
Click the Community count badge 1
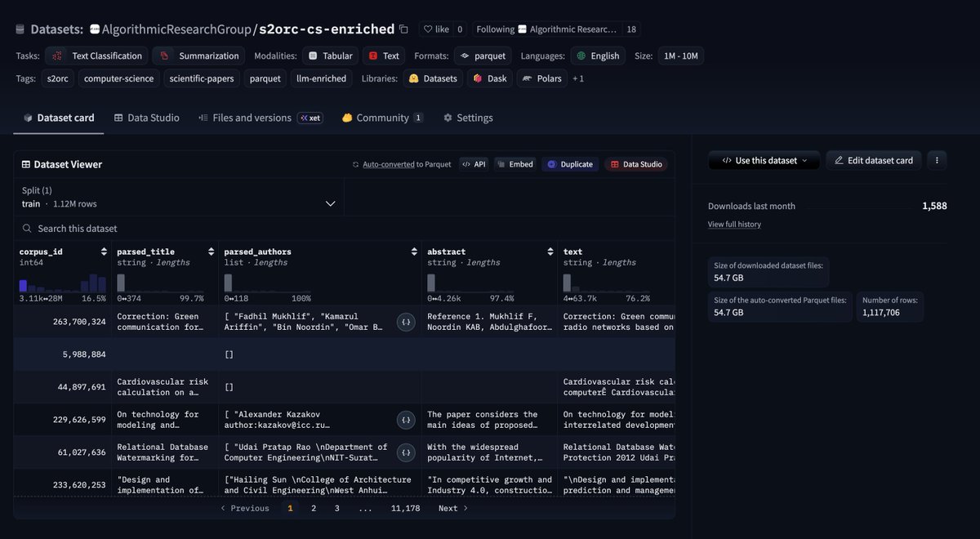click(418, 118)
